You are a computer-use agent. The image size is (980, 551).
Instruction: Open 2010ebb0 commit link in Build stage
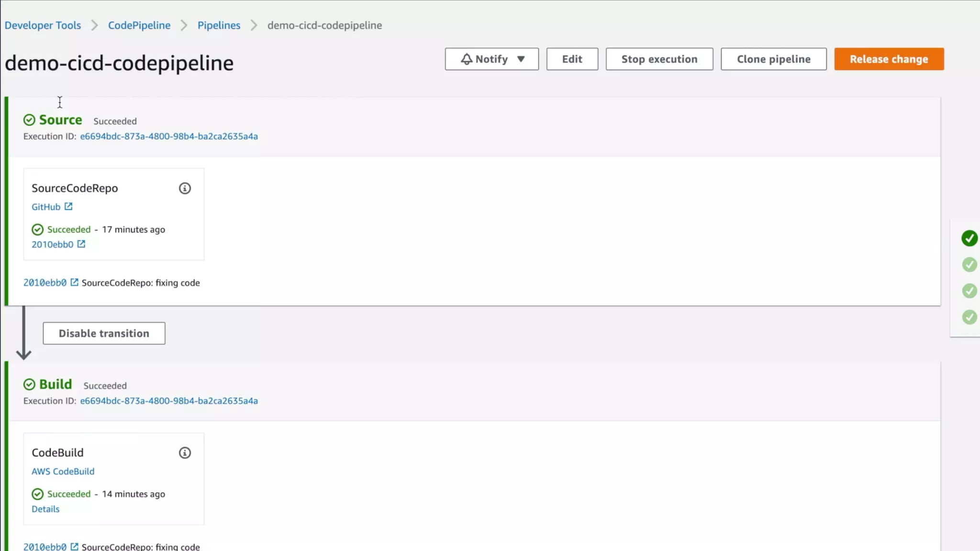pos(45,546)
